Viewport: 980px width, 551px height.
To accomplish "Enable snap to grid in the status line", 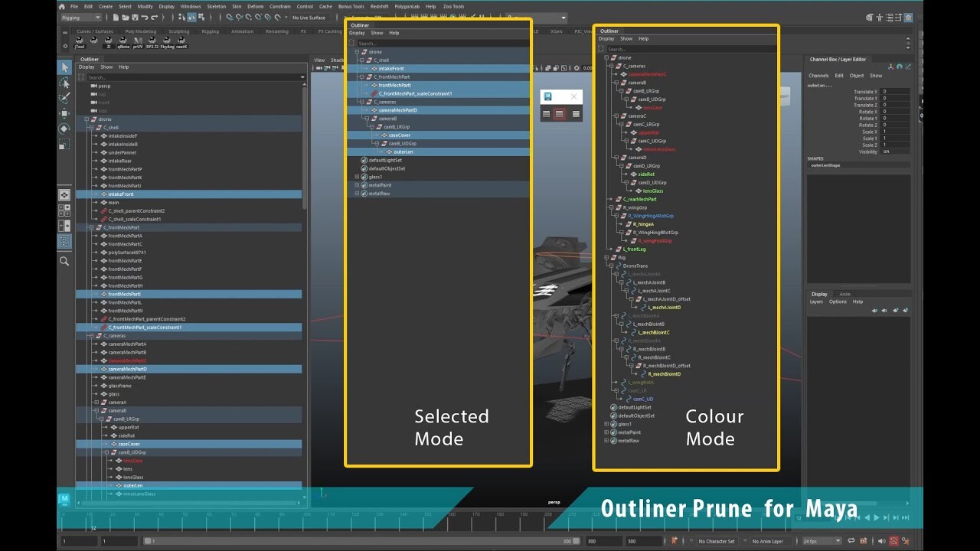I will 229,18.
